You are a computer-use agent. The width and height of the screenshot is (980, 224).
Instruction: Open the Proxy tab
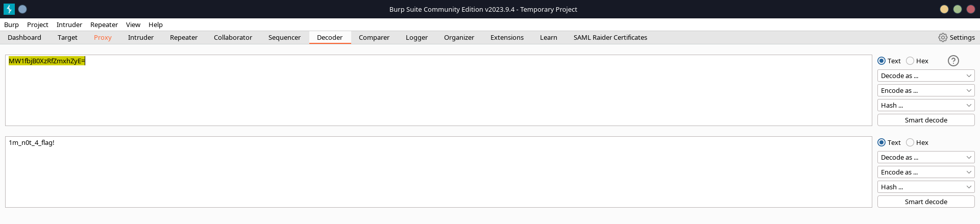point(103,37)
